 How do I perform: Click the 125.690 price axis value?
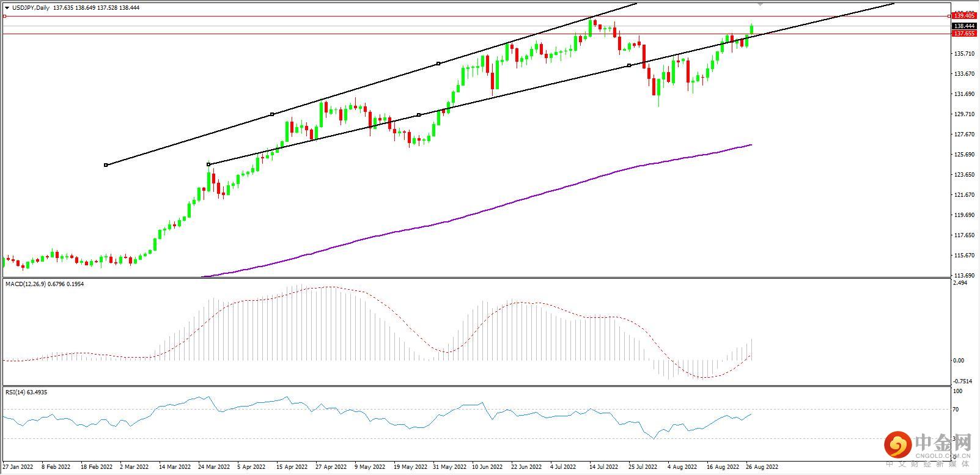pos(963,155)
